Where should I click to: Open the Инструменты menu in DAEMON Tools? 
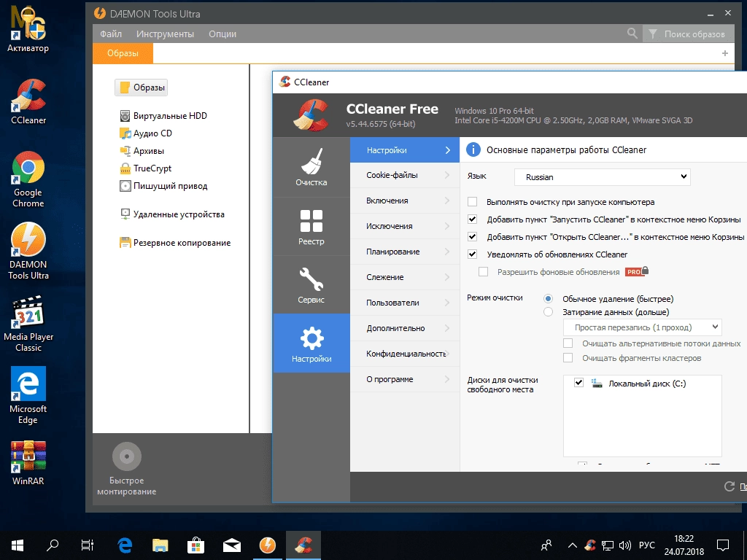[165, 34]
